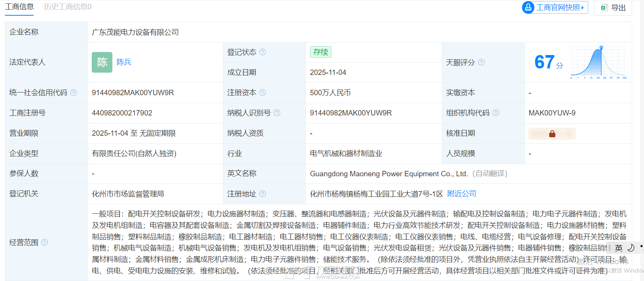Viewport: 644px width, 281px height.
Task: Click the 天眼评分 score distribution chart
Action: tap(598, 62)
